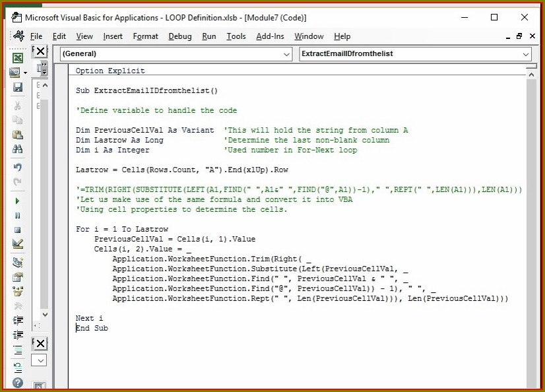Viewport: 545px width, 392px height.
Task: Open the Insert menu
Action: (x=113, y=36)
